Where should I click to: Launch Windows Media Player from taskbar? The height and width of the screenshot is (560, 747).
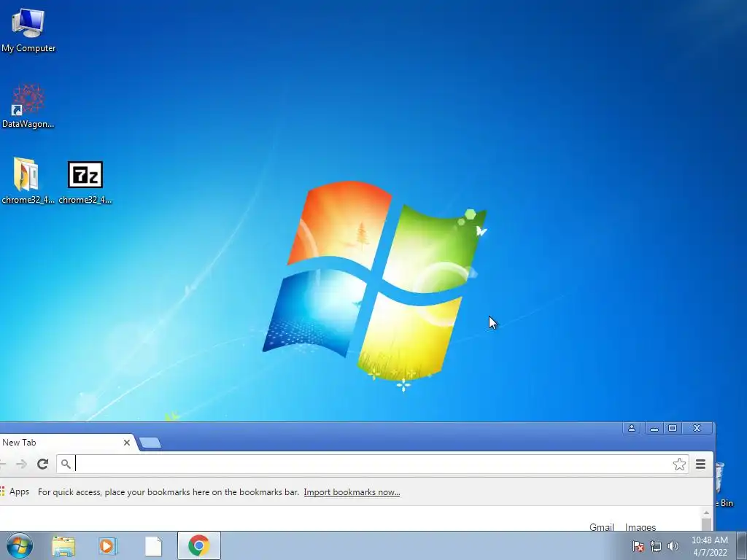click(108, 546)
